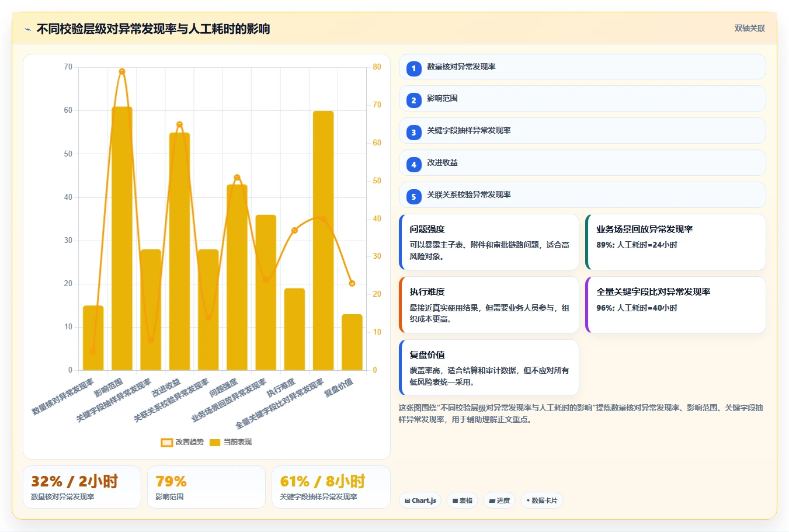
Task: Click the text 96%; 人工耗时=40小时
Action: [x=637, y=308]
